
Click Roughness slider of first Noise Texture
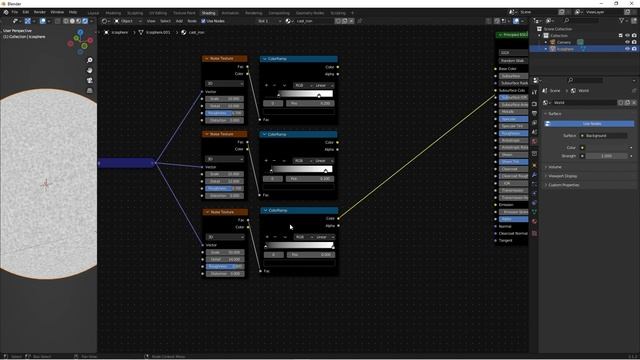click(x=224, y=113)
